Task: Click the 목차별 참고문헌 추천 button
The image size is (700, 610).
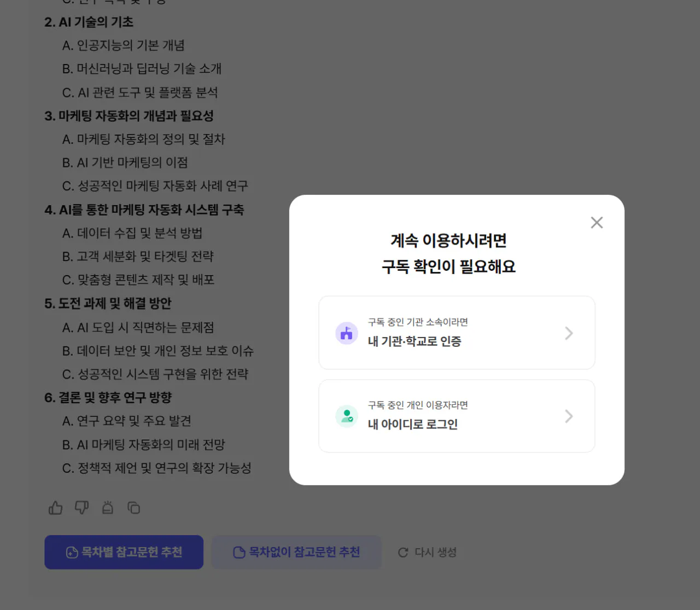Action: tap(124, 552)
